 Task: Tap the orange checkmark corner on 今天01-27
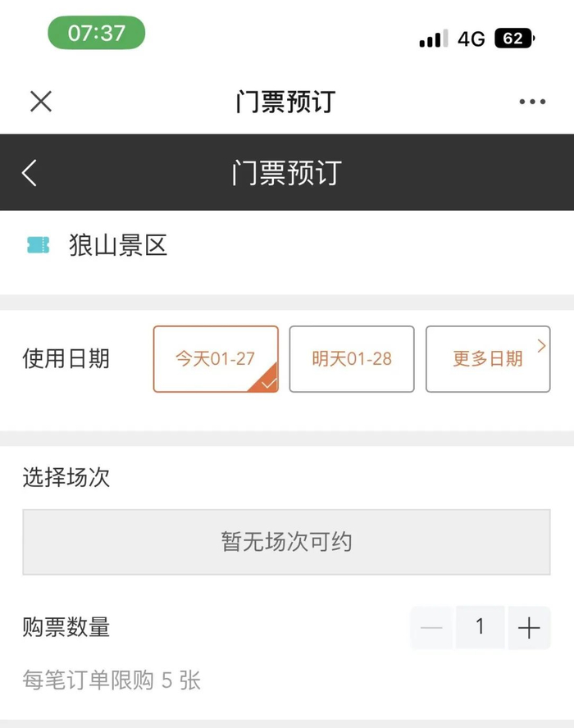tap(267, 382)
